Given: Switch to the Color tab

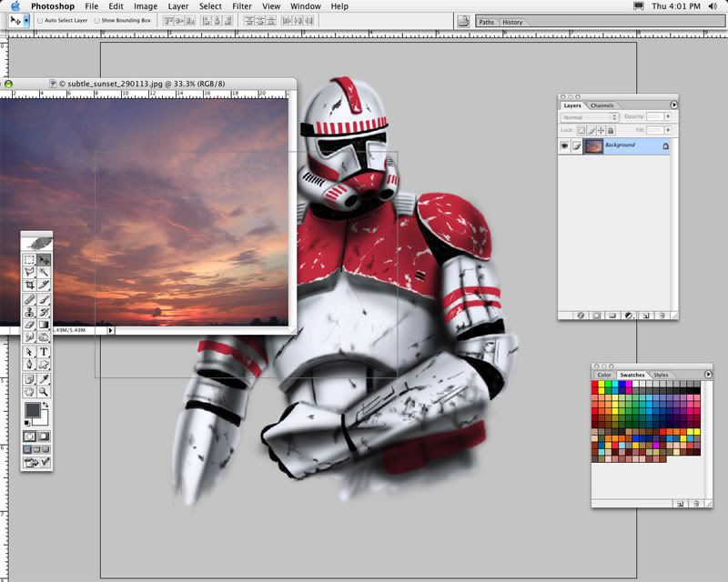Looking at the screenshot, I should coord(604,375).
